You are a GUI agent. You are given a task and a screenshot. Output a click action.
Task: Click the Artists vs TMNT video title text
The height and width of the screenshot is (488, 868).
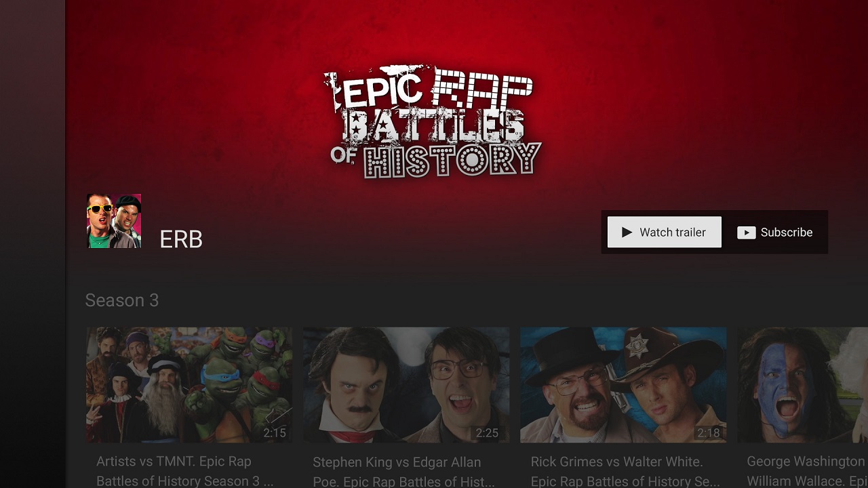pyautogui.click(x=185, y=471)
